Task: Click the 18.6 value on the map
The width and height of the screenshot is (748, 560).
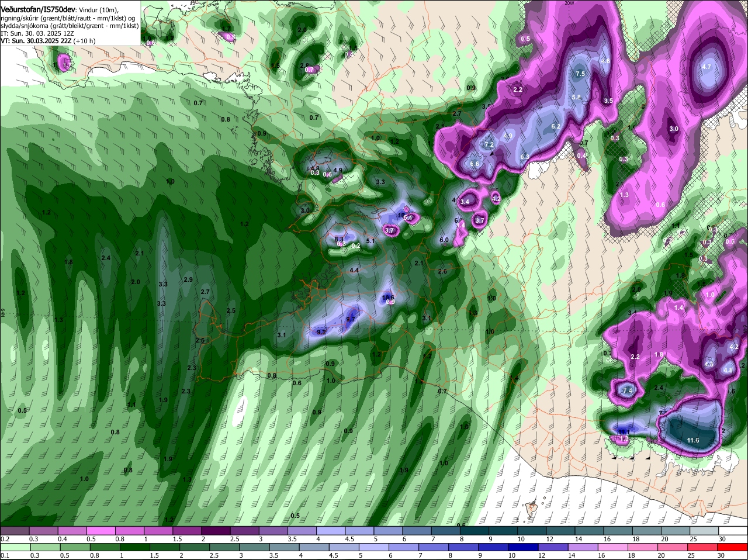Action: (388, 298)
